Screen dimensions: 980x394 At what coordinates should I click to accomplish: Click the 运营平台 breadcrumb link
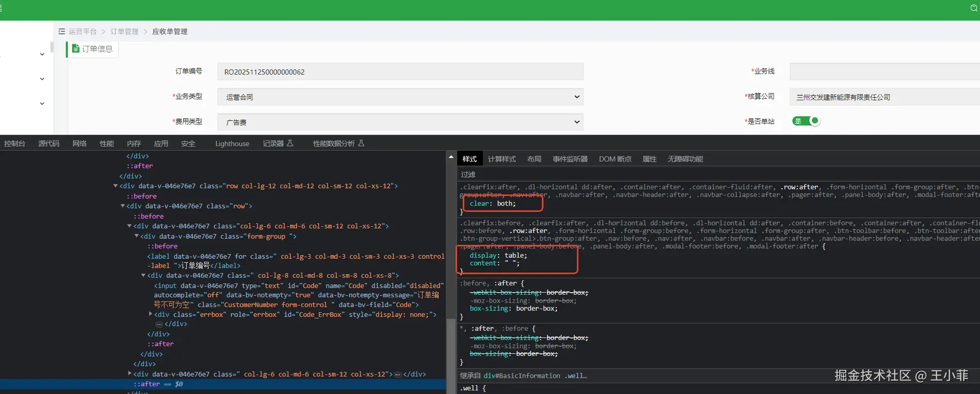[82, 31]
